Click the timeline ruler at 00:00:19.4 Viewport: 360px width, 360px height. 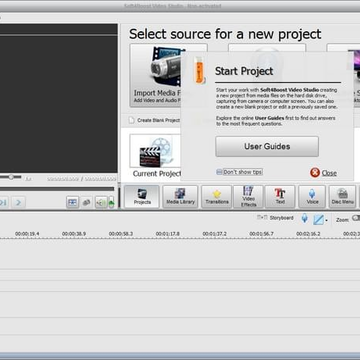(27, 234)
